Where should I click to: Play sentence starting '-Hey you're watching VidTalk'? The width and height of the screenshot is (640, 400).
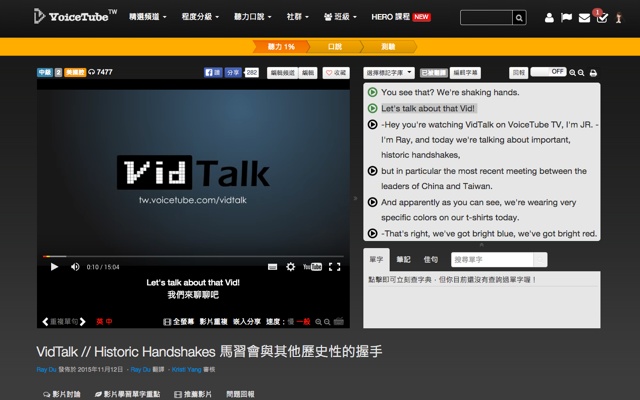[x=372, y=124]
